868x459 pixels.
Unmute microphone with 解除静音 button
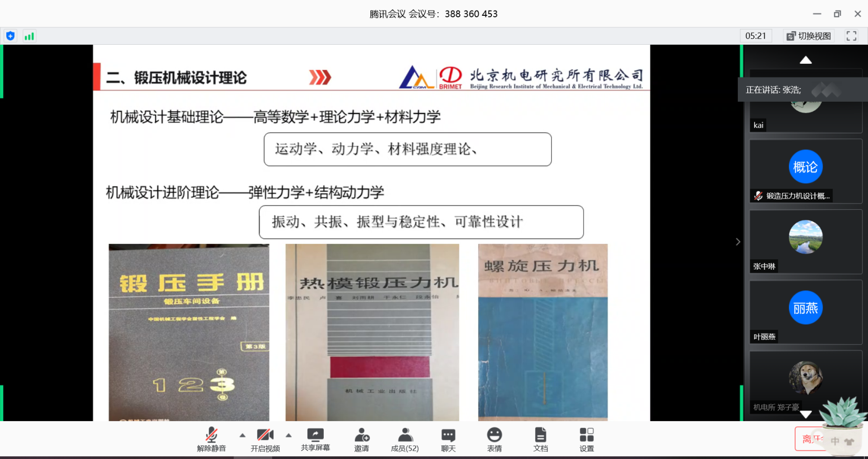(x=211, y=440)
